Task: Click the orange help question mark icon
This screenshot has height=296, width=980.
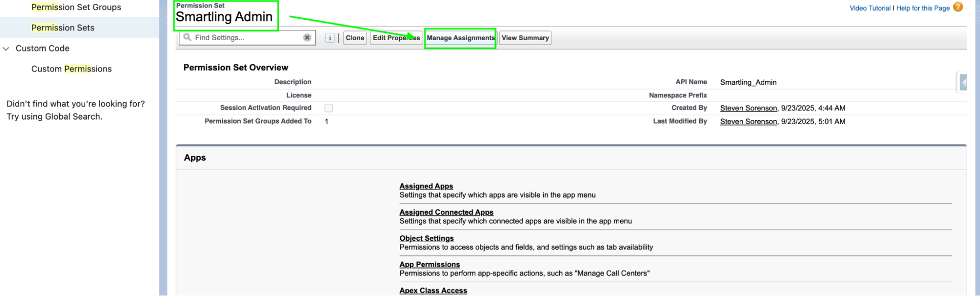Action: [958, 7]
